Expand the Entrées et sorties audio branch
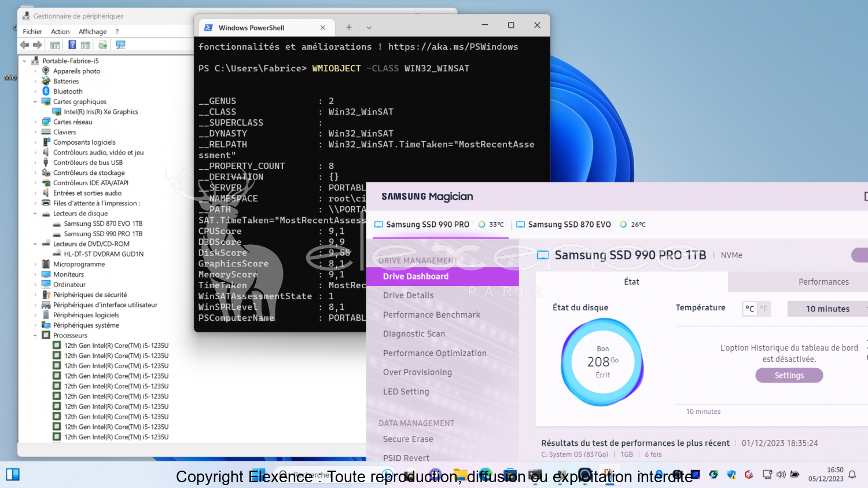The height and width of the screenshot is (488, 868). (x=35, y=193)
